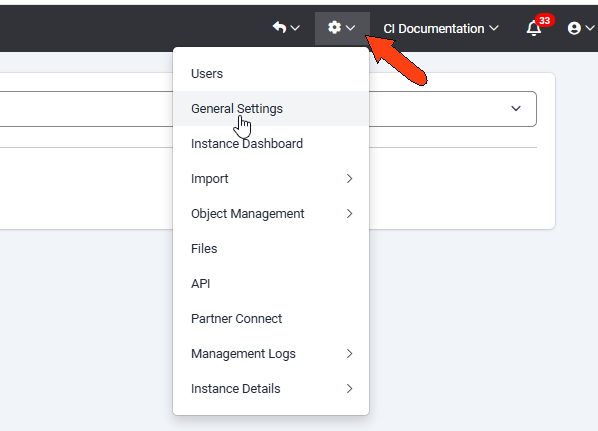Image resolution: width=598 pixels, height=431 pixels.
Task: Expand the chevron beside user avatar
Action: tap(590, 28)
